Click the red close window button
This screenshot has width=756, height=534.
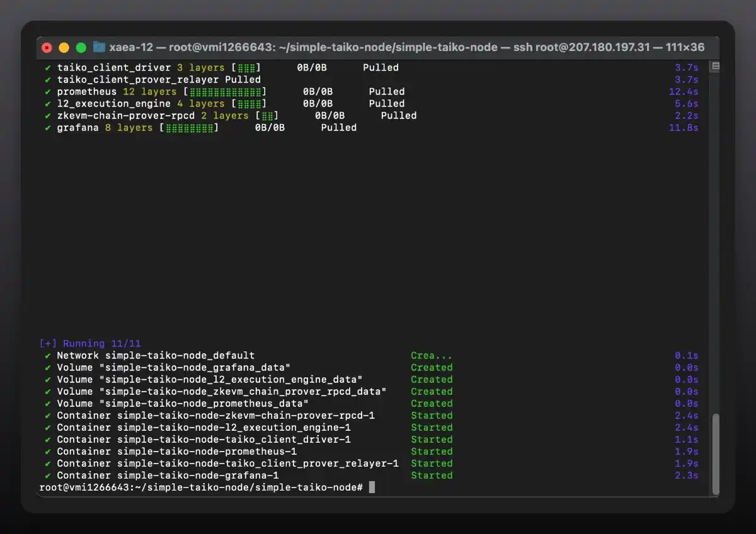[47, 48]
